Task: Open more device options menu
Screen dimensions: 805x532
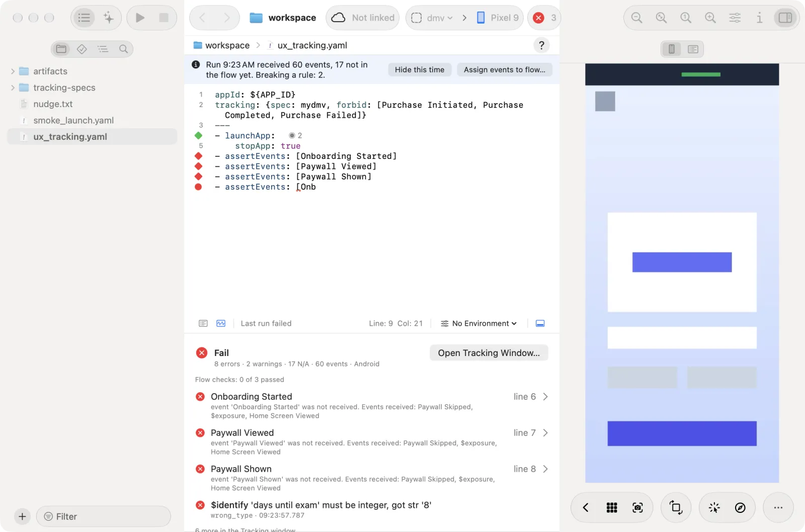Action: (778, 507)
